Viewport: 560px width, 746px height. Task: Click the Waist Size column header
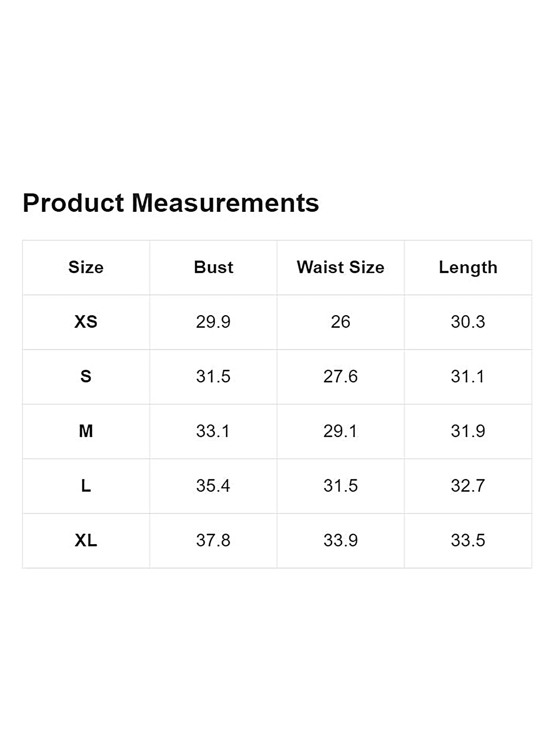(341, 267)
